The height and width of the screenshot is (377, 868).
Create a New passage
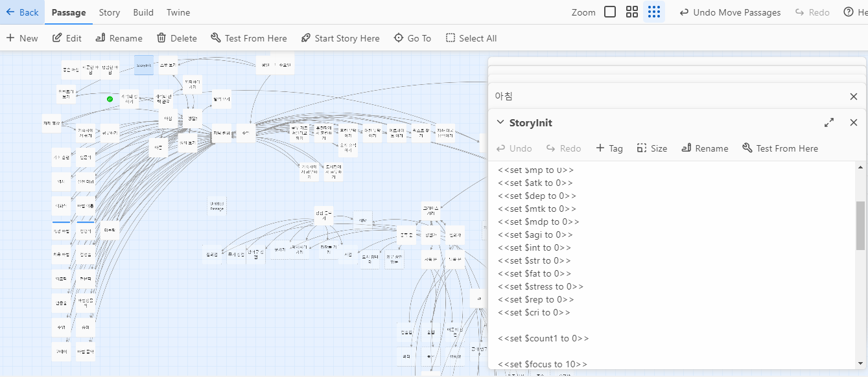coord(22,38)
